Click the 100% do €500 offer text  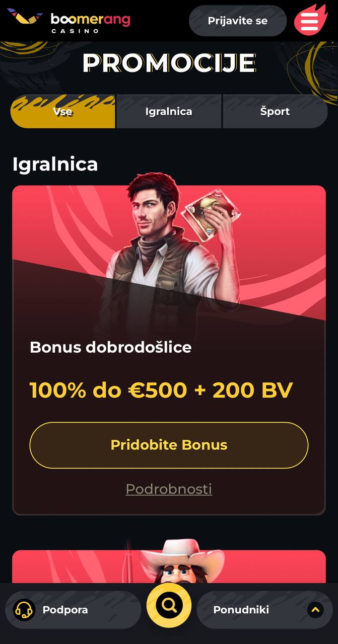(x=161, y=390)
